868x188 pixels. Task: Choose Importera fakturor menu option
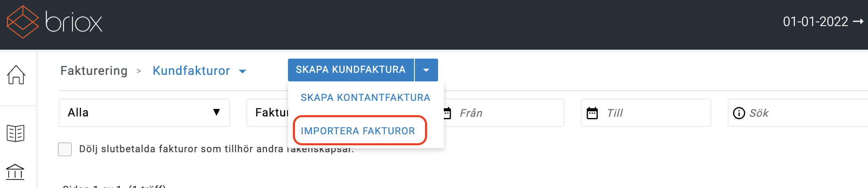[x=358, y=131]
